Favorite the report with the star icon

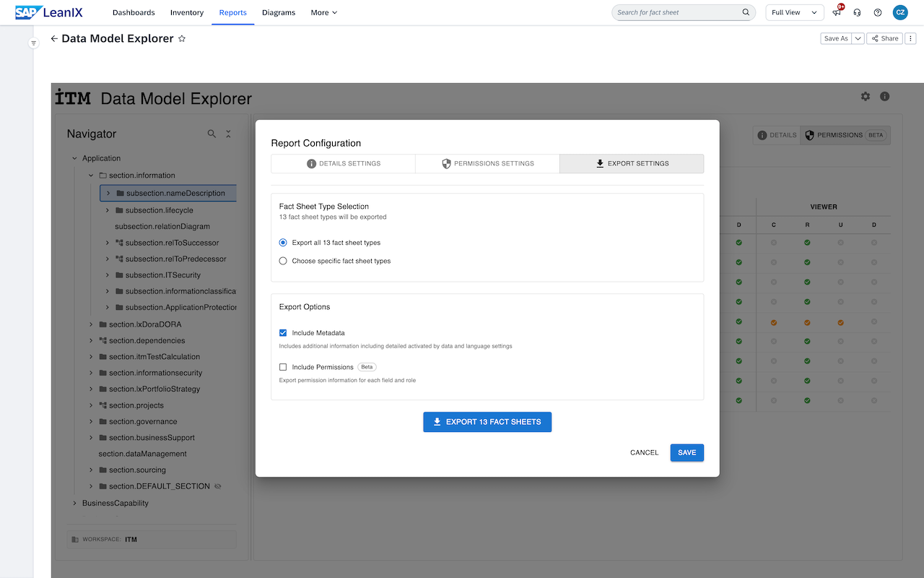coord(182,39)
